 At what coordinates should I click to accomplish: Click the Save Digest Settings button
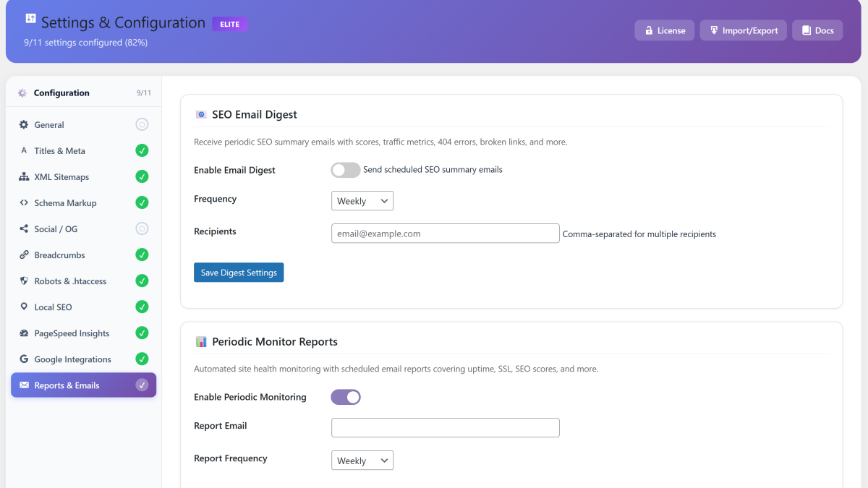coord(239,272)
